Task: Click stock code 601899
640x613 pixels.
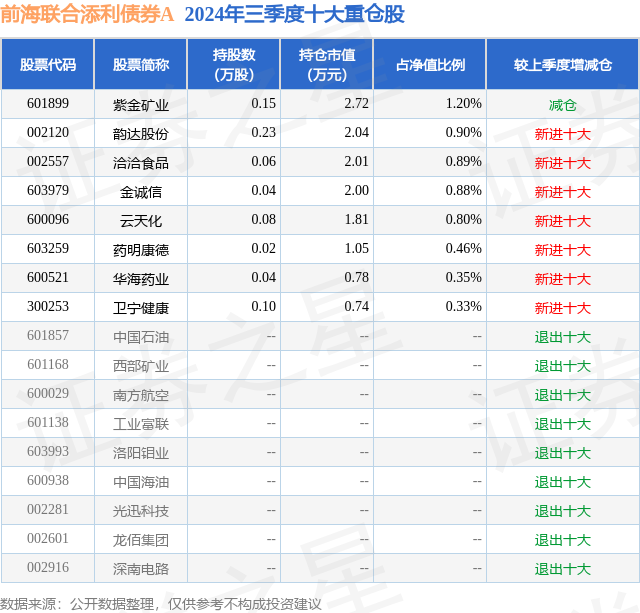Action: click(x=48, y=104)
